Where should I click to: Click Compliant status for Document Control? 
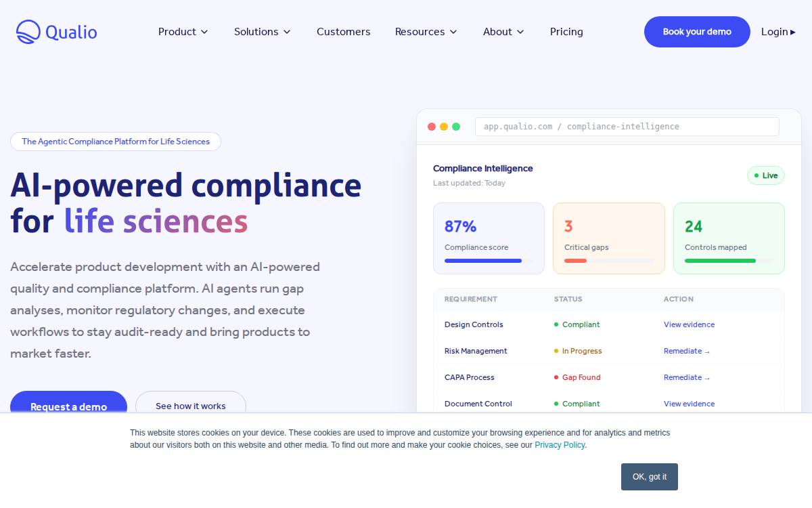click(577, 404)
